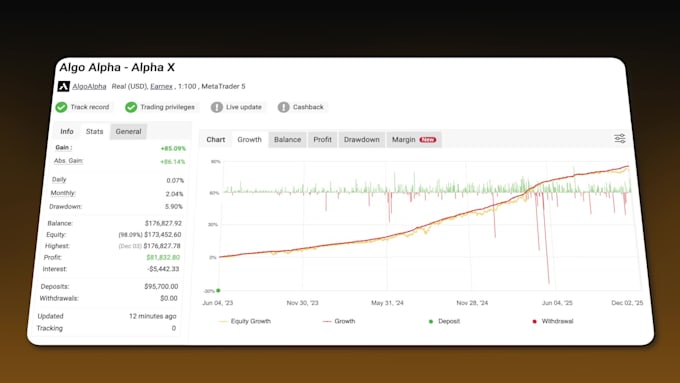Click the AlgoAlpha logo icon
This screenshot has width=680, height=383.
point(63,86)
